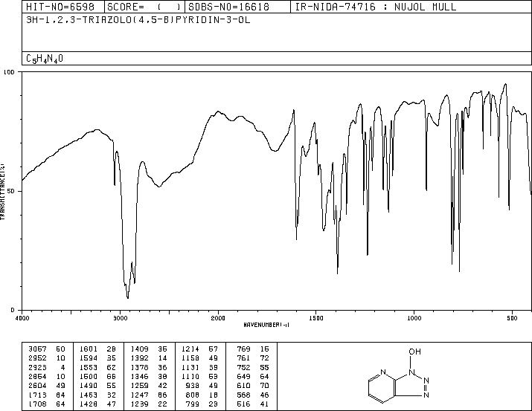Select the 1553 peak entry in the table
Screen dimensions: 532x411
click(97, 367)
